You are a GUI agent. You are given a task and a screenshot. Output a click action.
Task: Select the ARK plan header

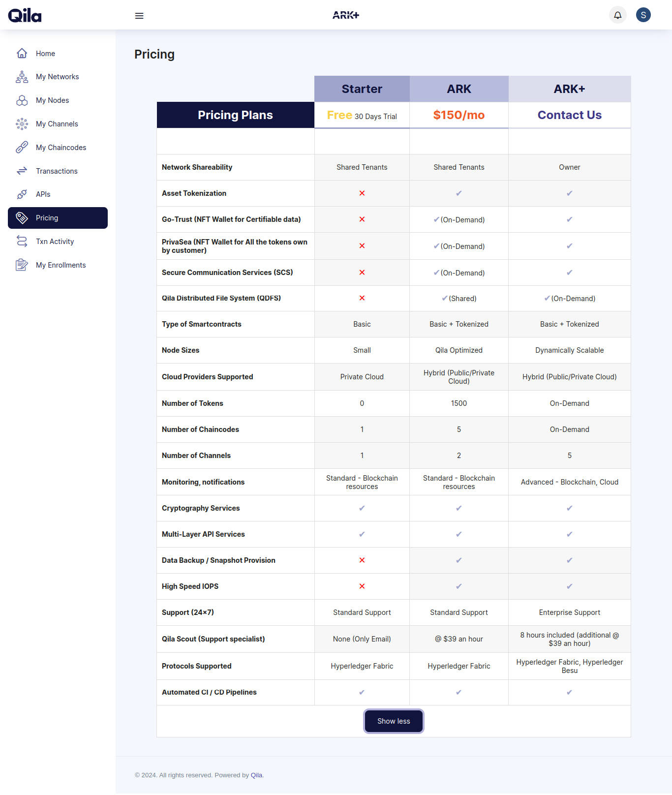click(459, 89)
